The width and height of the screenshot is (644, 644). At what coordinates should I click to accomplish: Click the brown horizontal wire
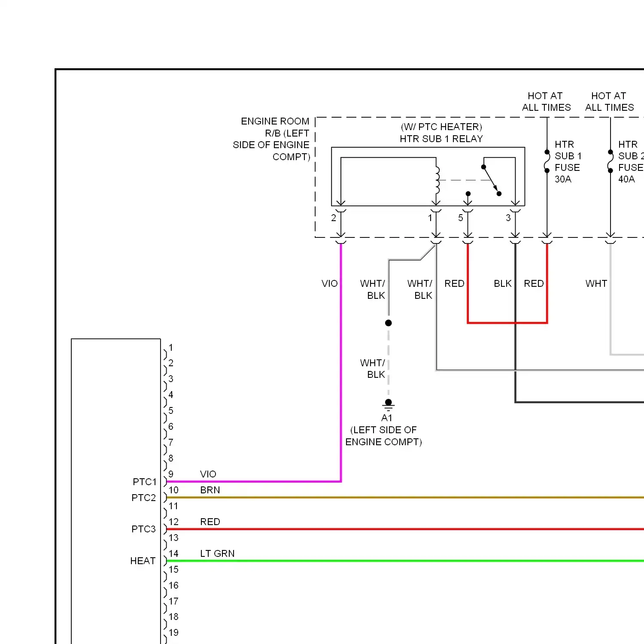(405, 498)
